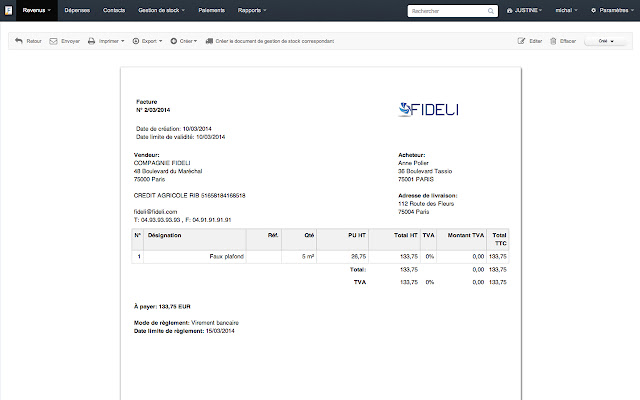
Task: Click the Faux plafond designation cell
Action: pos(195,256)
